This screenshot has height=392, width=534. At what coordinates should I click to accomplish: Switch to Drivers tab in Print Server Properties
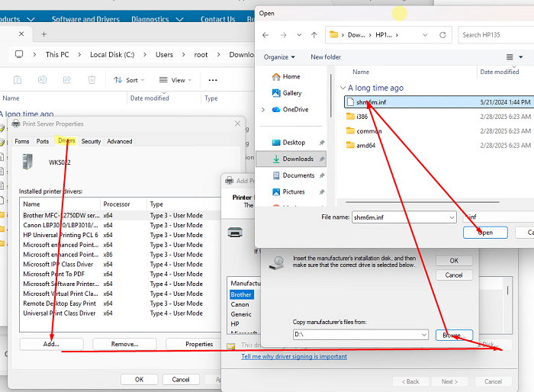point(66,140)
